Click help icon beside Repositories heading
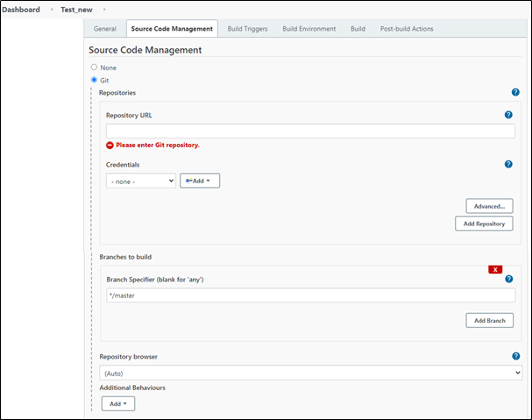This screenshot has width=532, height=420. coord(514,92)
